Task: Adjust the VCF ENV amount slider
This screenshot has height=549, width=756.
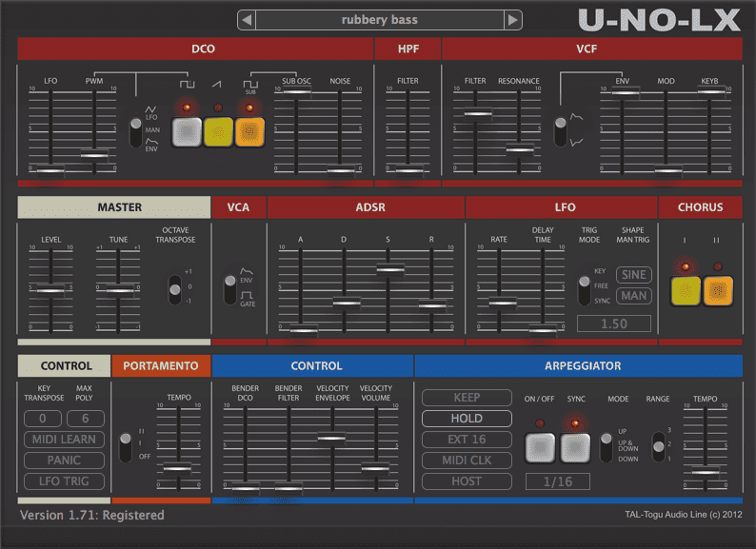Action: coord(626,91)
